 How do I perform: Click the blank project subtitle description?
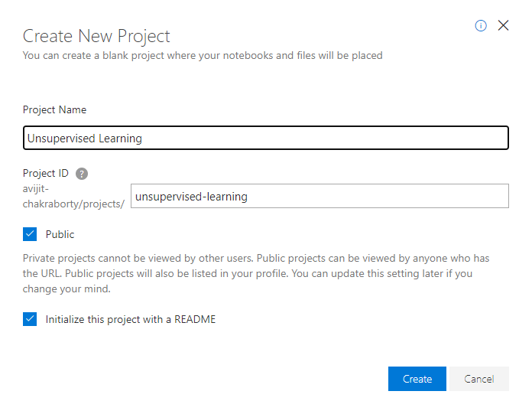203,55
